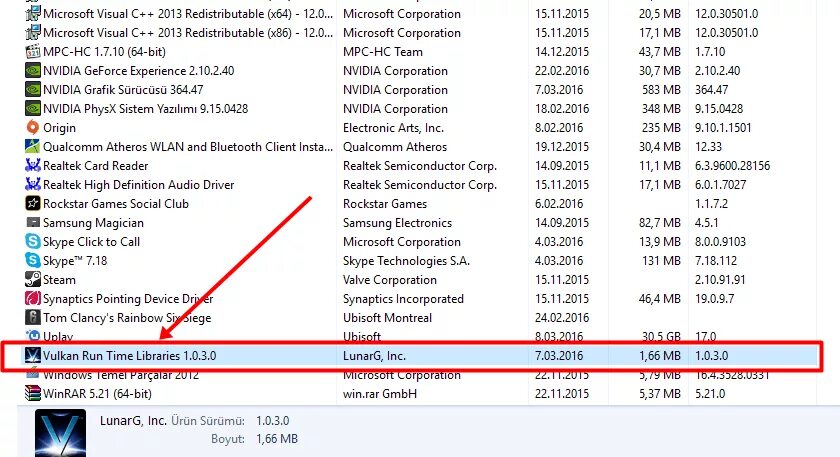Select the NVIDIA GeForce Experience icon
Screen dimensions: 840x457
click(x=33, y=71)
